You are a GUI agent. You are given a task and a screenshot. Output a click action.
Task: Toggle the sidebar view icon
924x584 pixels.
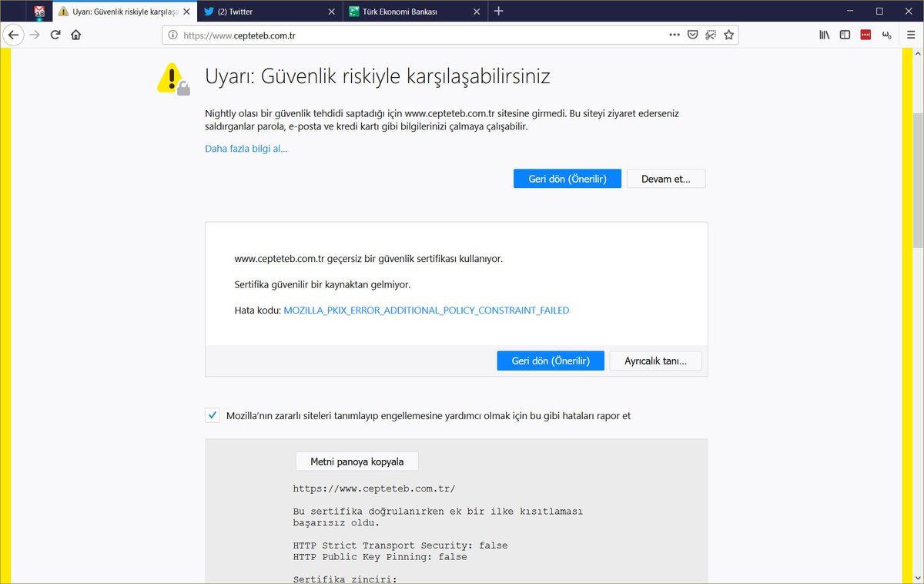click(845, 35)
